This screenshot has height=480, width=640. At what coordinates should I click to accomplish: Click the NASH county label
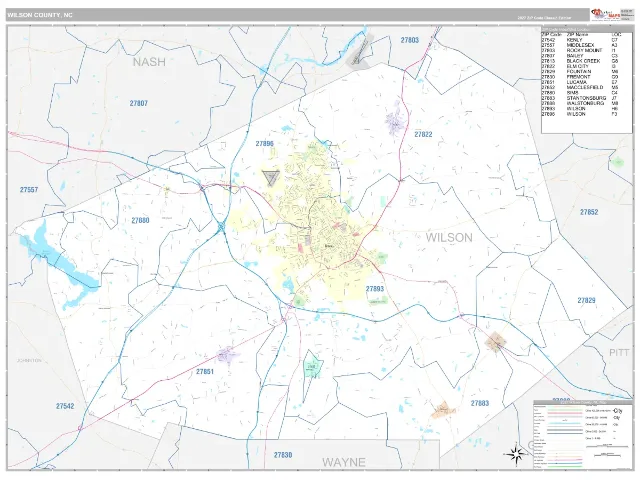coord(149,62)
